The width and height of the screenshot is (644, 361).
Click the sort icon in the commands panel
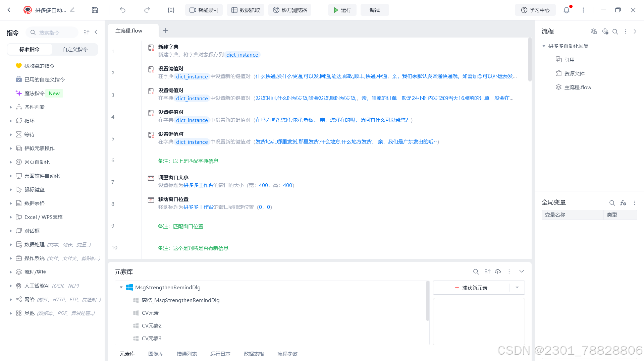click(87, 33)
